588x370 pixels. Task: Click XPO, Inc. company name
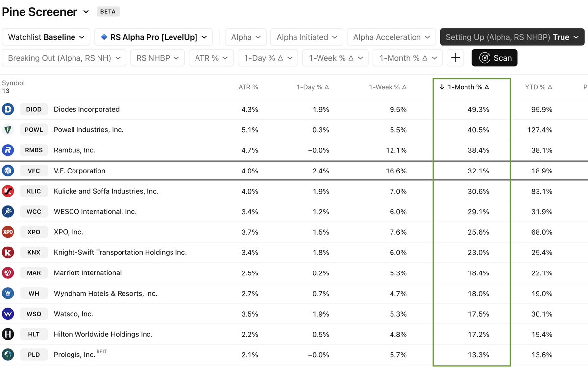tap(69, 232)
